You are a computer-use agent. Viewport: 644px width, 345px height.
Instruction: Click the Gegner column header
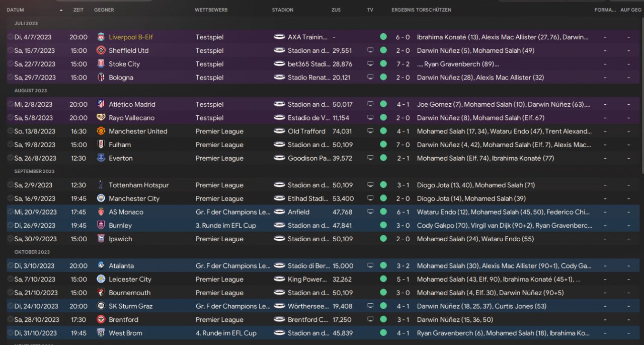point(104,10)
